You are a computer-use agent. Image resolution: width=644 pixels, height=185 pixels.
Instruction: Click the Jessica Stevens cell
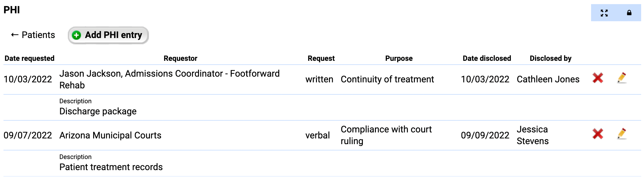tap(532, 135)
